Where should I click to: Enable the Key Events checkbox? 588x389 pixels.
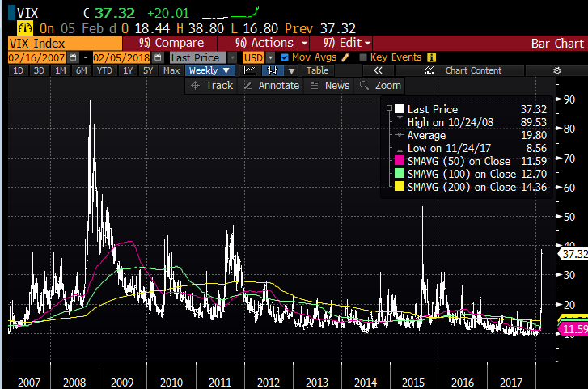point(363,57)
